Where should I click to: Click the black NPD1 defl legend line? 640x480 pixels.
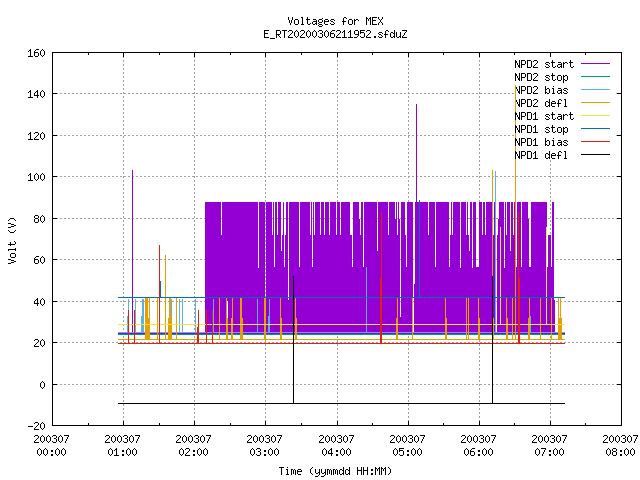pos(596,155)
